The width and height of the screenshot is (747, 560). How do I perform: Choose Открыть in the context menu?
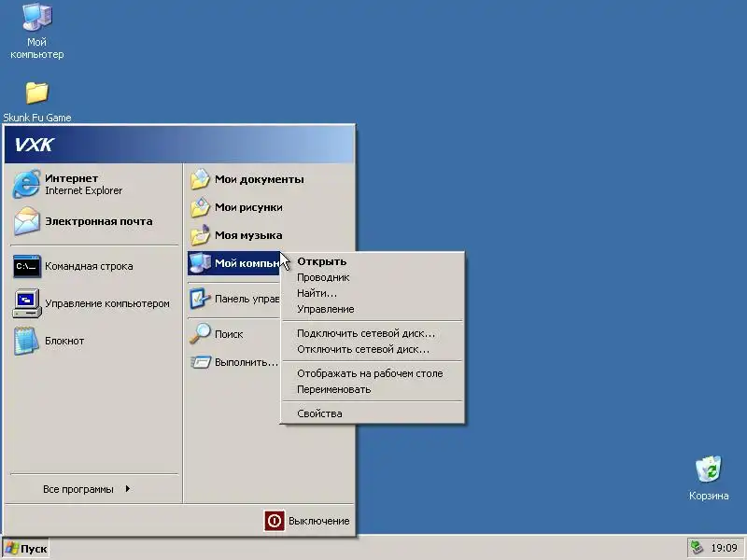[372, 261]
